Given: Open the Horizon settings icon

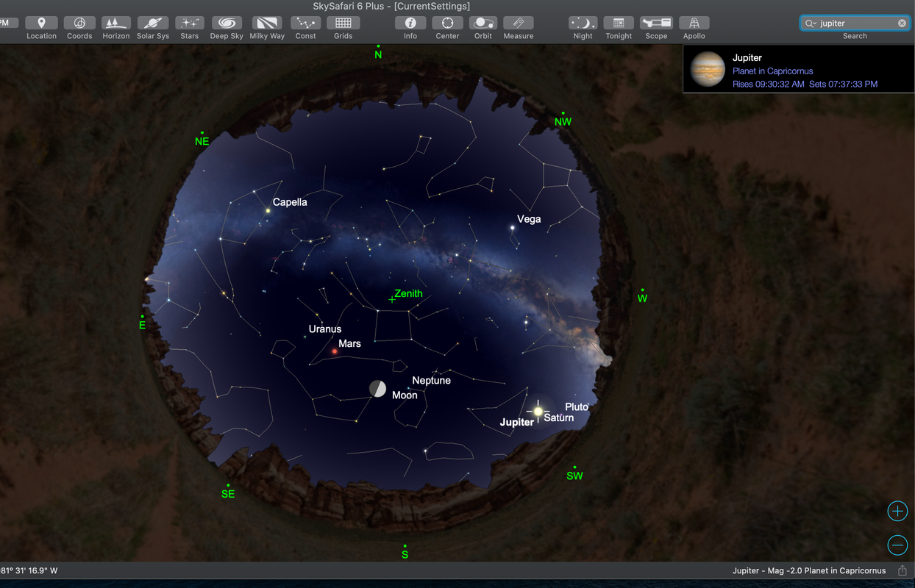Looking at the screenshot, I should (x=115, y=23).
